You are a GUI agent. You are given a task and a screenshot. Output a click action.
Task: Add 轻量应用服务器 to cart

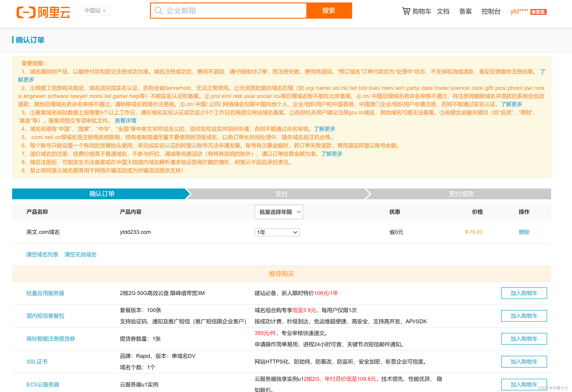point(524,293)
